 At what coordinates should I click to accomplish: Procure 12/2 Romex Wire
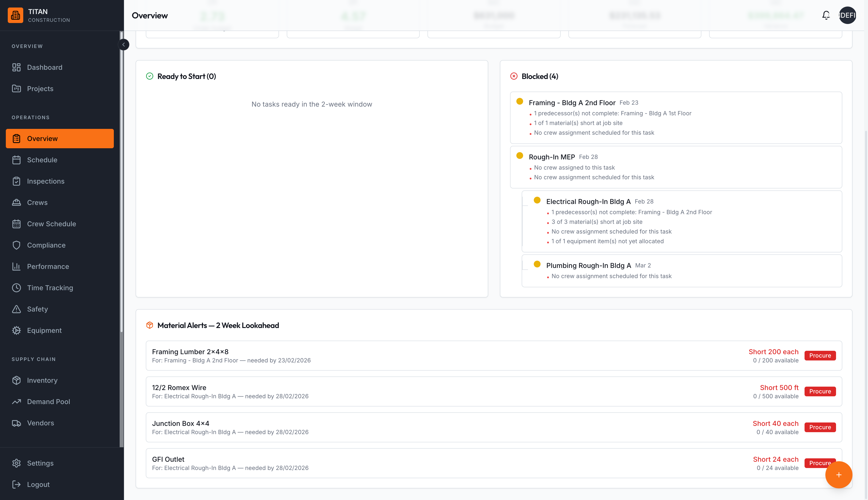coord(820,391)
